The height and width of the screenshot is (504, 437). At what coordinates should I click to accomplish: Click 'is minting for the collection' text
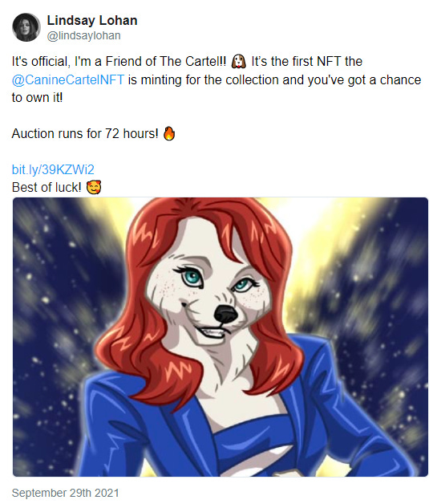tap(203, 79)
